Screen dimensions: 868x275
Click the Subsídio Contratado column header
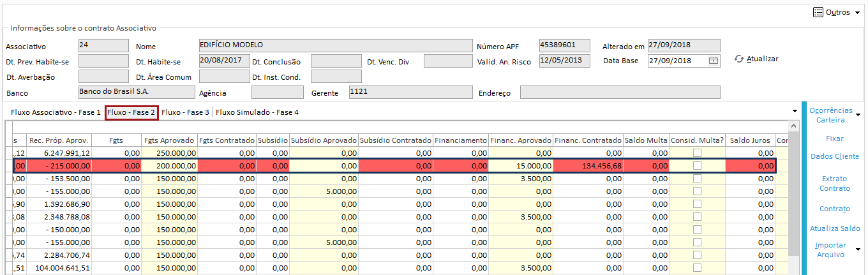(396, 140)
